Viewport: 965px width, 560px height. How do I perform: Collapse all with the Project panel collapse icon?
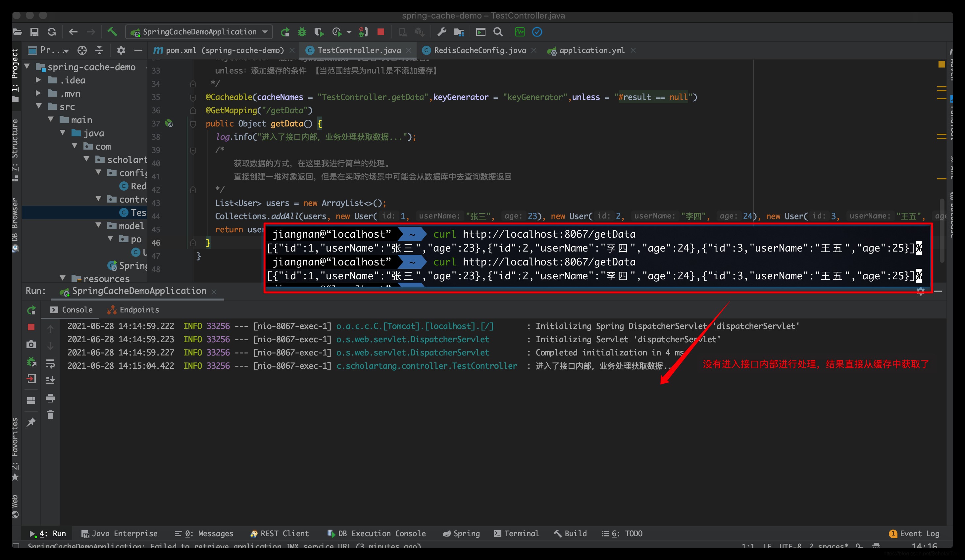click(x=100, y=50)
